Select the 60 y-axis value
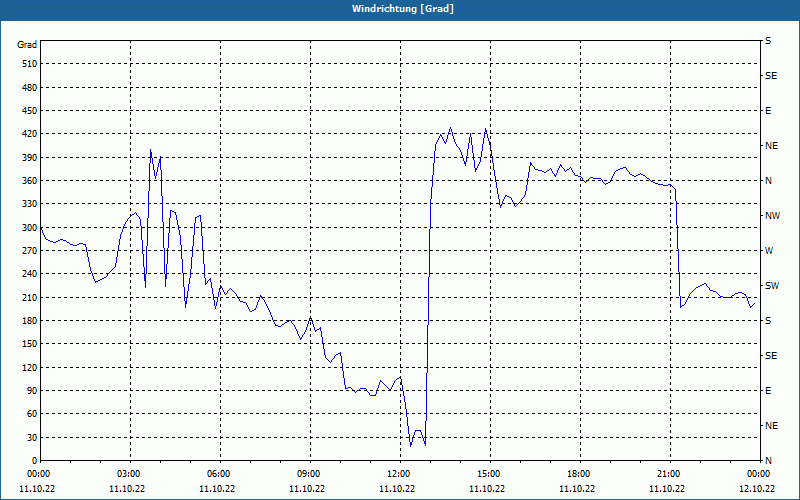The image size is (800, 500). click(32, 413)
